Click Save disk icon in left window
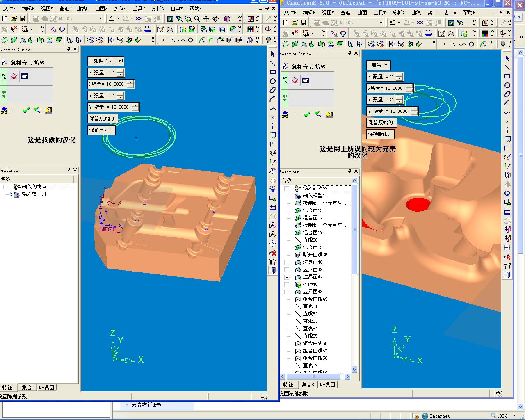The image size is (525, 420). click(23, 18)
